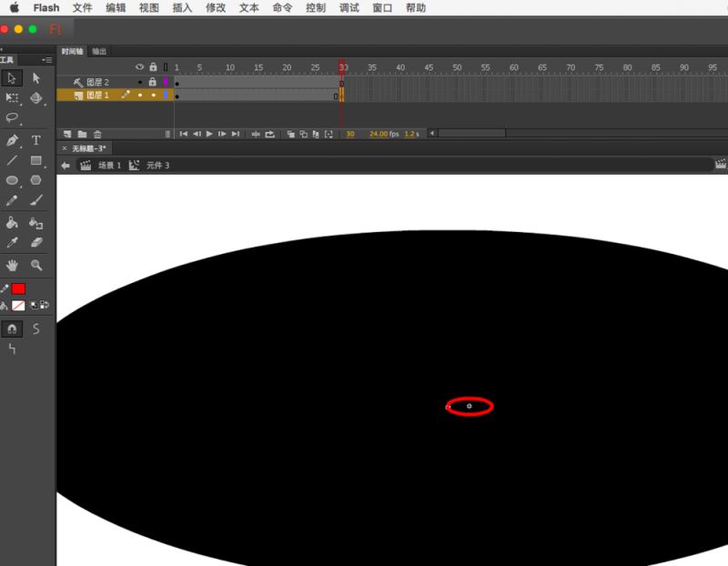Go back using the edit bar arrow

[66, 166]
